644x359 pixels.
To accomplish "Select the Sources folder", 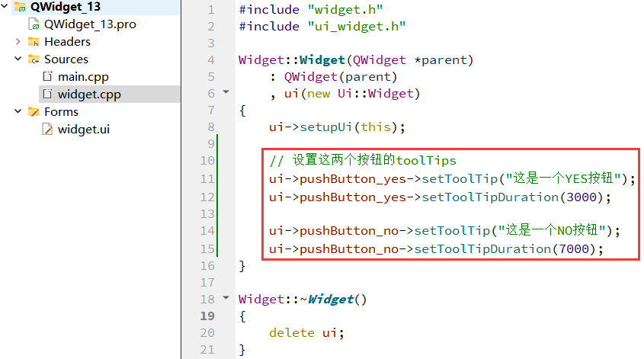I will coord(66,59).
